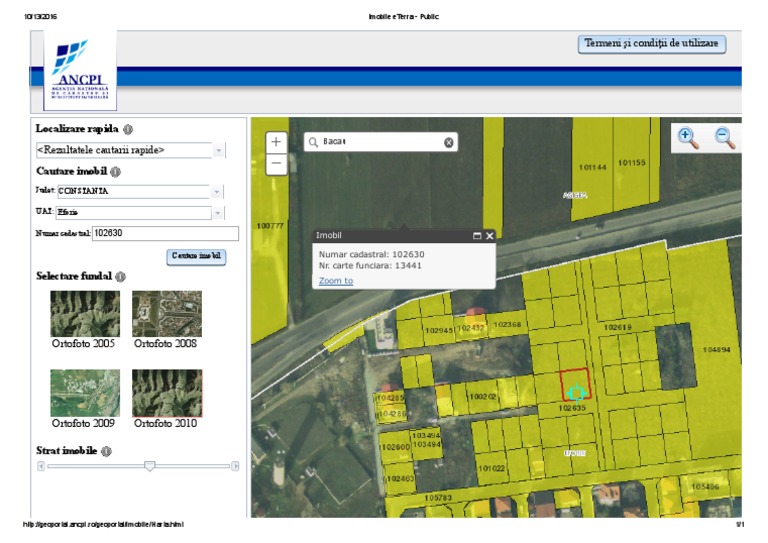Select the Ortofoto 2005 background thumbnail
The image size is (768, 543).
coord(85,314)
